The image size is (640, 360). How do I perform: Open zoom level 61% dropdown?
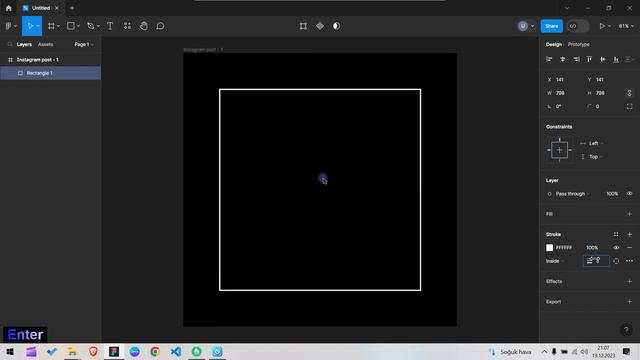tap(626, 26)
